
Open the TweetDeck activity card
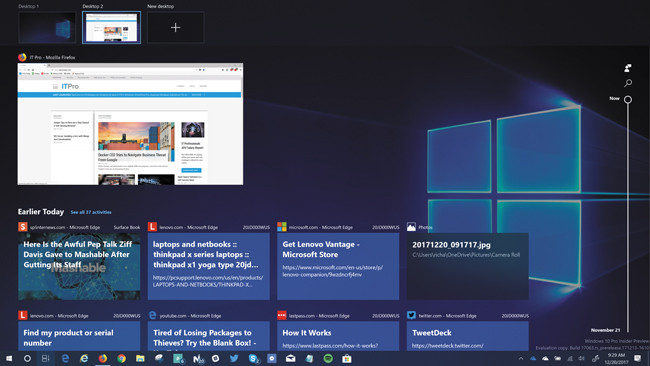click(468, 336)
